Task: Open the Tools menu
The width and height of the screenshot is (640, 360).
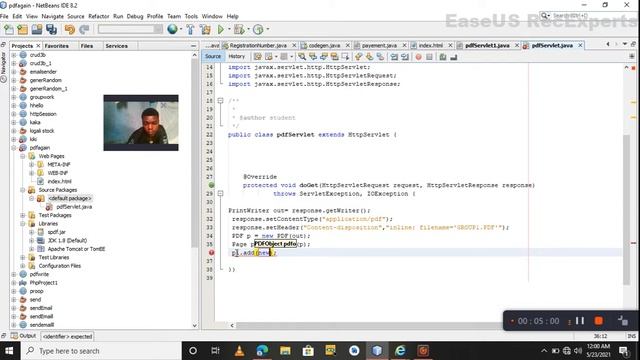Action: coord(191,16)
